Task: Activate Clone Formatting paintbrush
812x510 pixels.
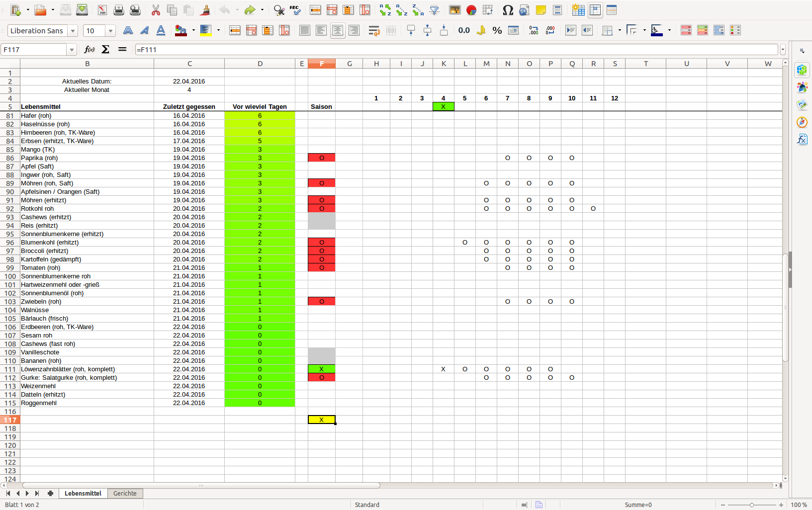Action: click(x=205, y=10)
